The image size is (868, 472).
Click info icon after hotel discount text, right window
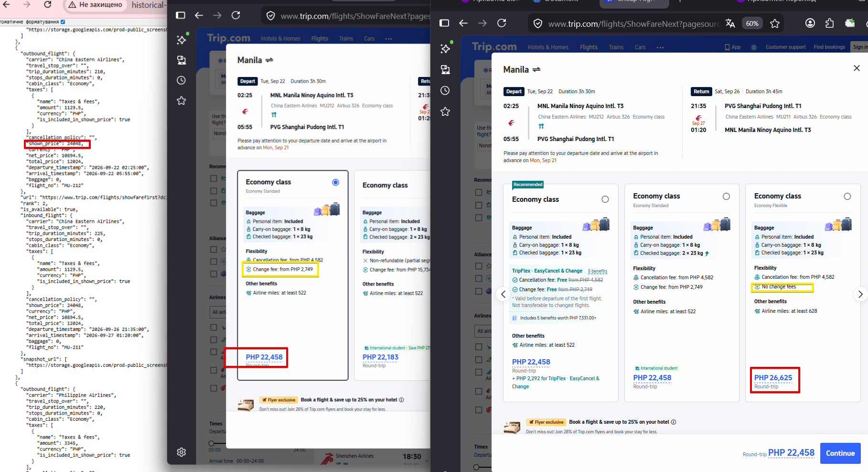coord(674,422)
